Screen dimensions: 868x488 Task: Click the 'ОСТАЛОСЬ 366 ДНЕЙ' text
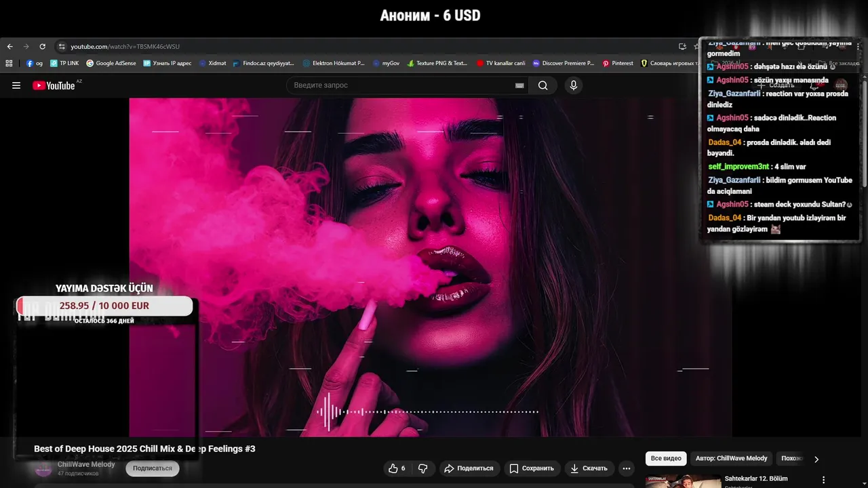[x=104, y=321]
